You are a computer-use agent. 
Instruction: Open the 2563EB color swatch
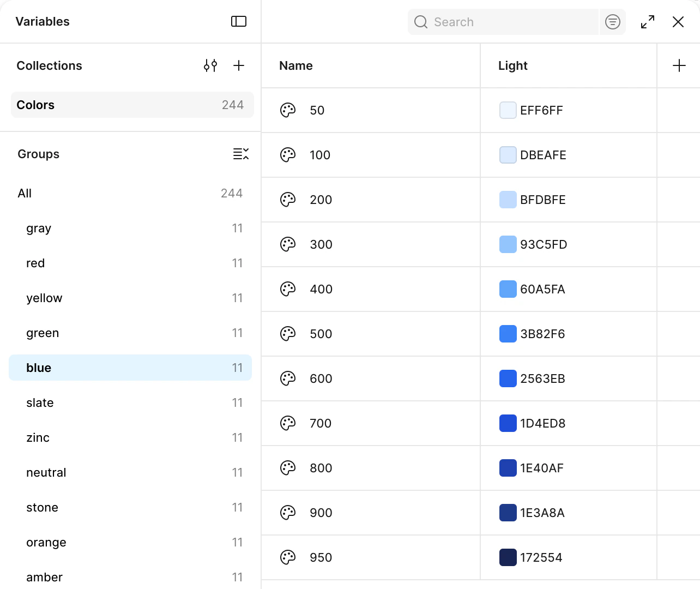pos(508,378)
